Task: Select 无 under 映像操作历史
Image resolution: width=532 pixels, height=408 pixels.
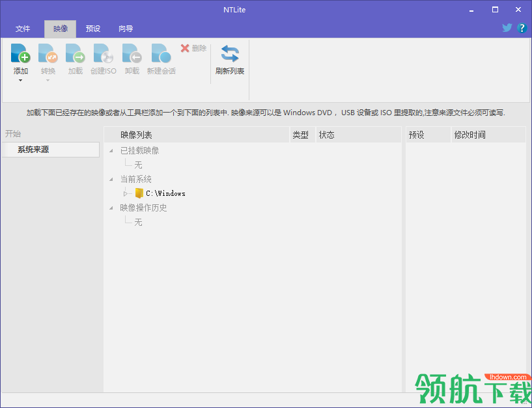Action: (138, 223)
